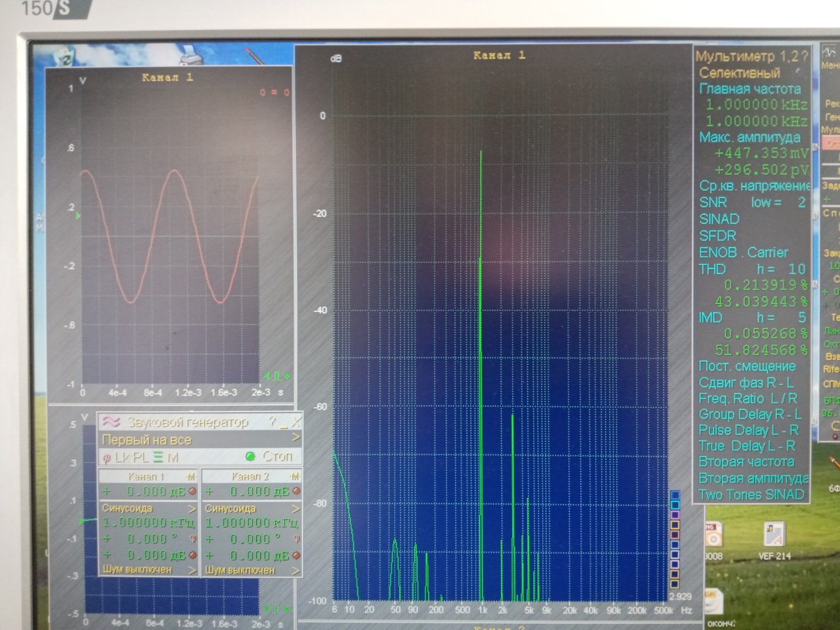Screen dimensions: 840x630
Task: Expand the Первый на все mode selector
Action: point(296,438)
